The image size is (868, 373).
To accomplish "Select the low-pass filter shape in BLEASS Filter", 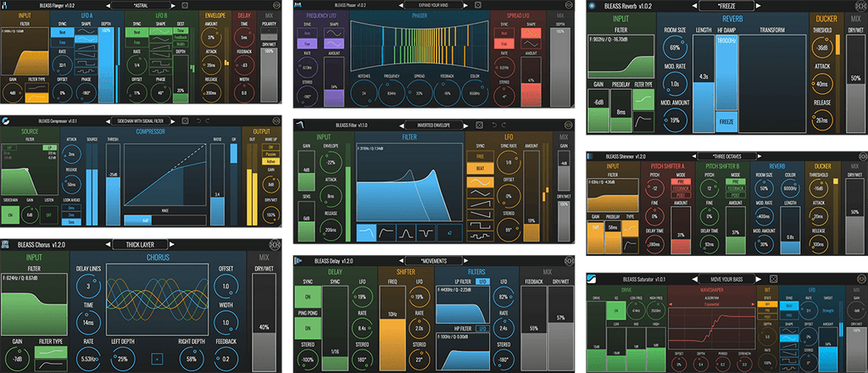I will 366,232.
